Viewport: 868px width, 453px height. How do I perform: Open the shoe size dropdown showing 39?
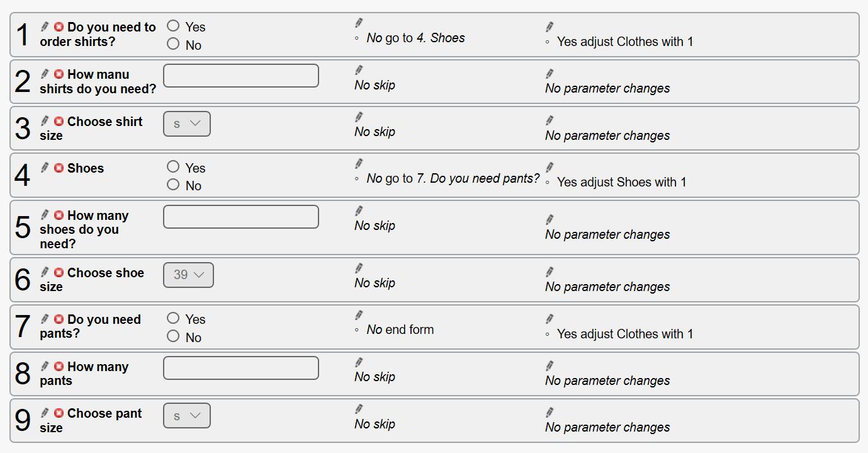coord(188,275)
